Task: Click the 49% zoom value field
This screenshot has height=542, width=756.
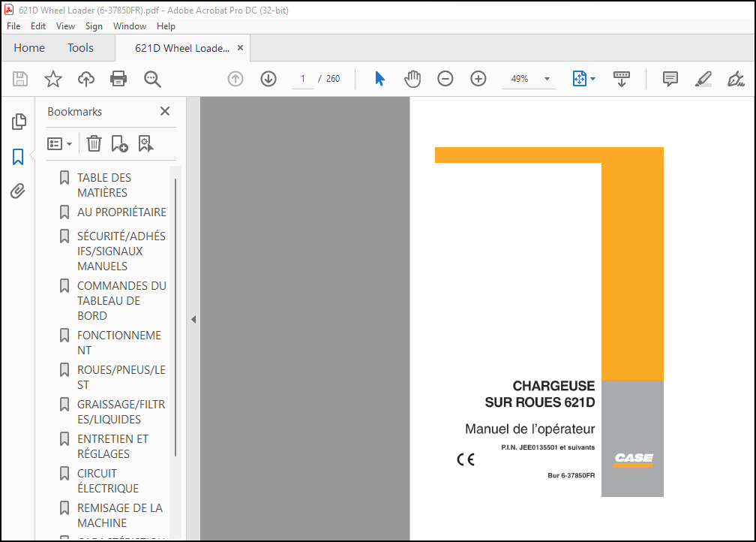Action: coord(520,79)
